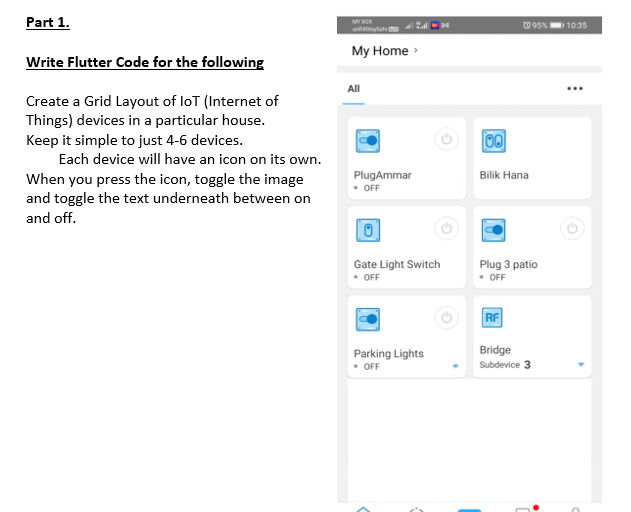Viewport: 631px width, 512px height.
Task: Toggle power for Parking Lights
Action: click(446, 318)
